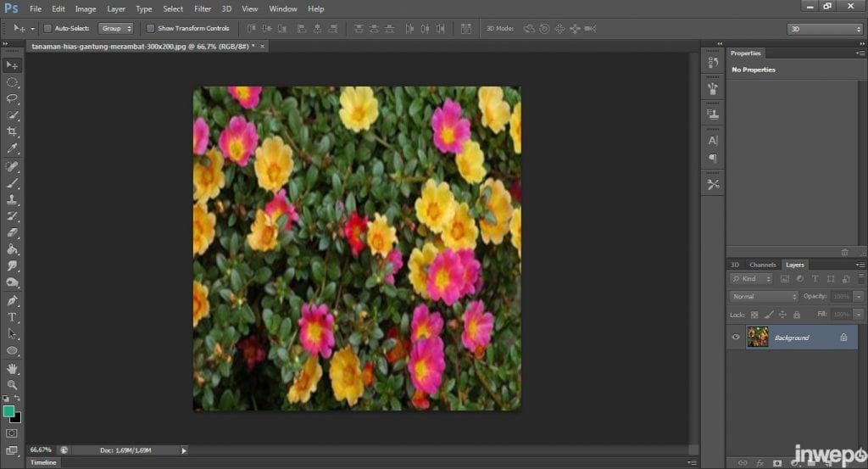Select the Lasso tool
868x469 pixels.
[x=12, y=98]
